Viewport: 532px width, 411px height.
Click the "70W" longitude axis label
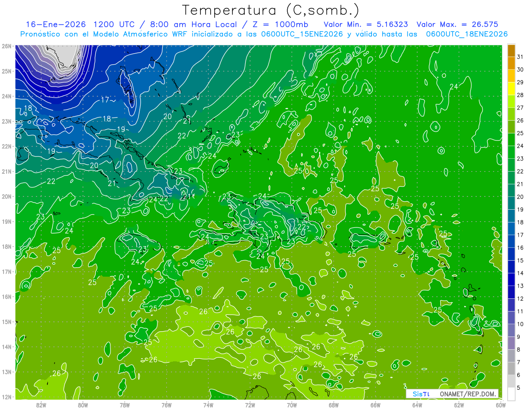coord(292,405)
